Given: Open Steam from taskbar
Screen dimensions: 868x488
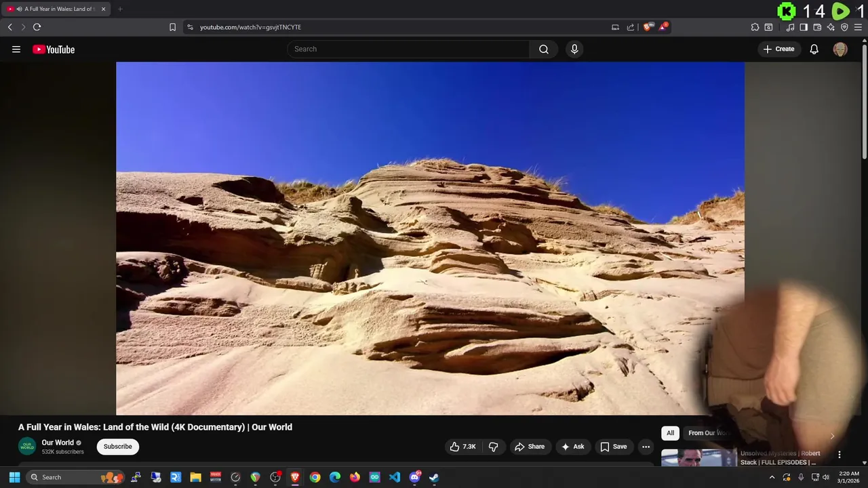Looking at the screenshot, I should click(434, 477).
